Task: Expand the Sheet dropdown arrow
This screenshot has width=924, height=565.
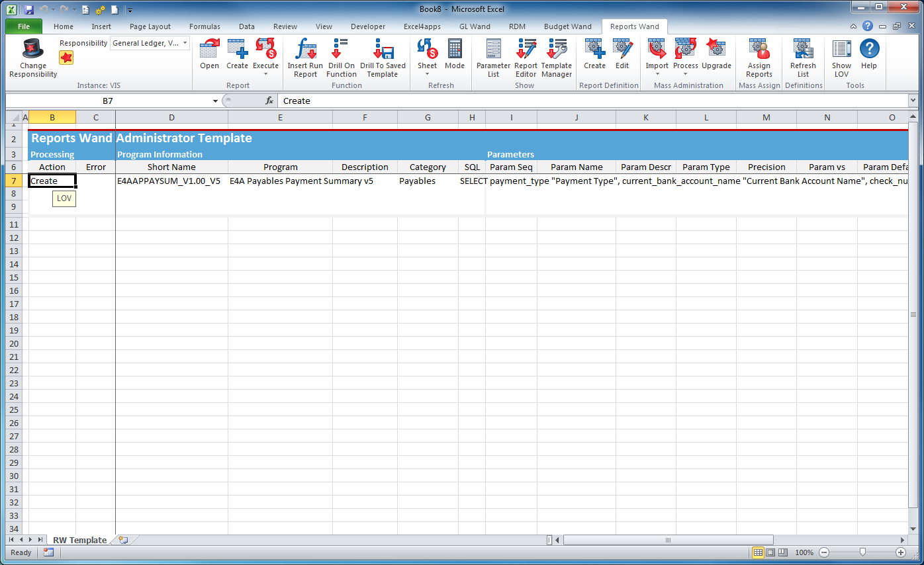Action: 427,73
